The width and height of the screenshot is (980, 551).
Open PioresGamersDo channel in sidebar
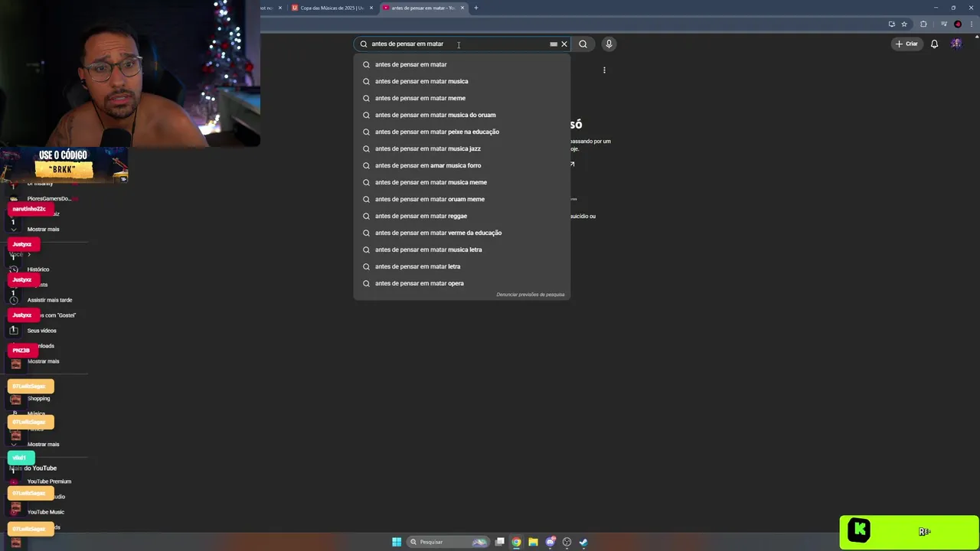[49, 199]
